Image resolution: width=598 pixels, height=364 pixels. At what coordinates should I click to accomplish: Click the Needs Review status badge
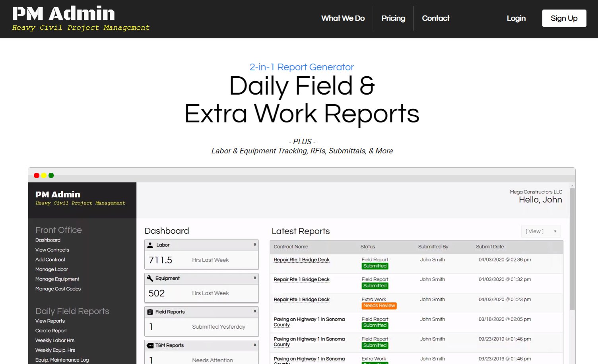click(x=379, y=306)
